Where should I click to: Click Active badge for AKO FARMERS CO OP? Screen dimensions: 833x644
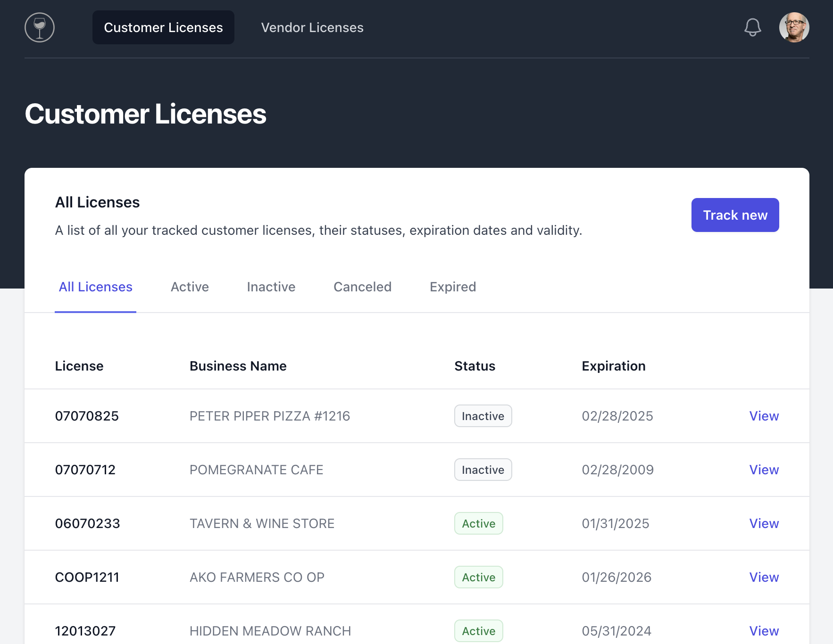[x=479, y=577]
